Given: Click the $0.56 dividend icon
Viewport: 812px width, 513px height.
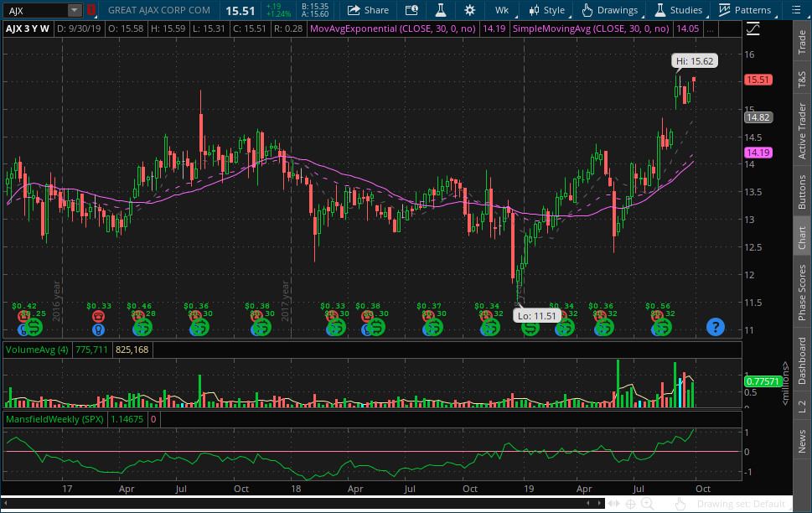Looking at the screenshot, I should [662, 328].
